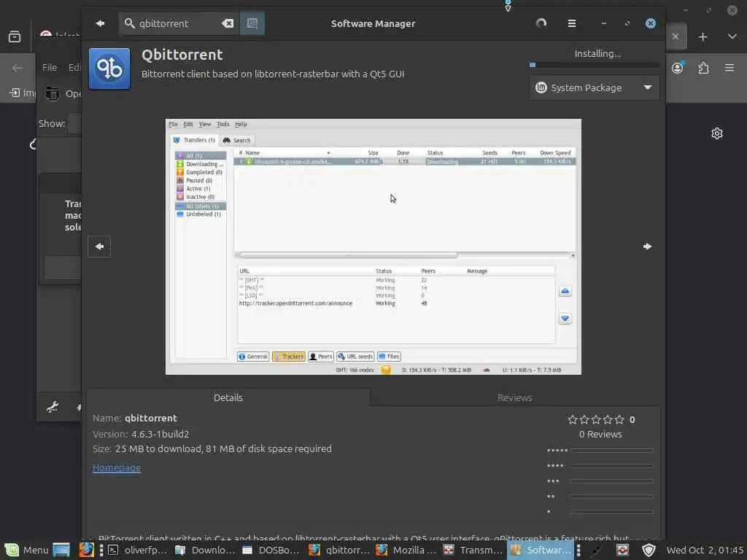Switch to the Details tab
747x560 pixels.
pos(228,397)
